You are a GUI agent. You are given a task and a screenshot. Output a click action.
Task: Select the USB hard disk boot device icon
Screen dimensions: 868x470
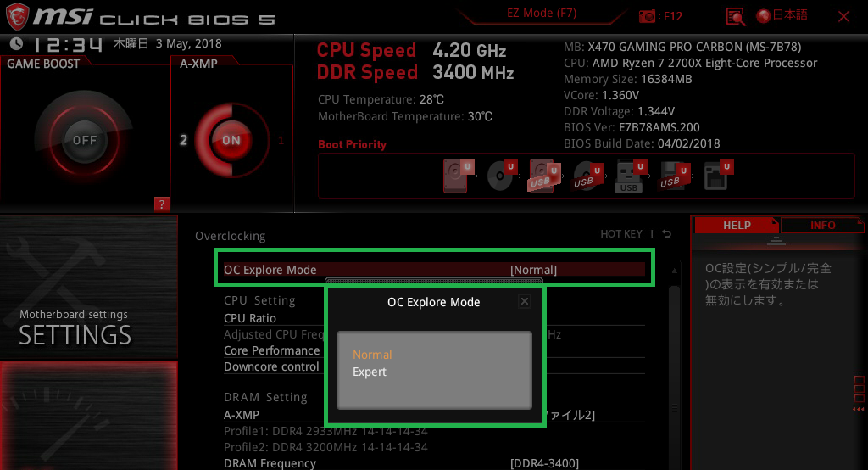(x=544, y=176)
